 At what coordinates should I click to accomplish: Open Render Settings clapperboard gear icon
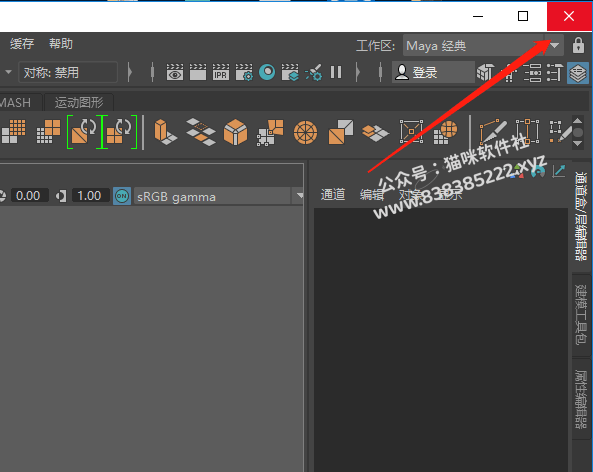click(244, 72)
